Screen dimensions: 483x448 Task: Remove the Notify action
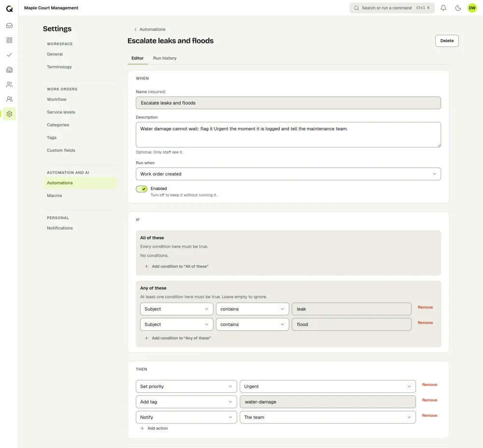pyautogui.click(x=429, y=416)
